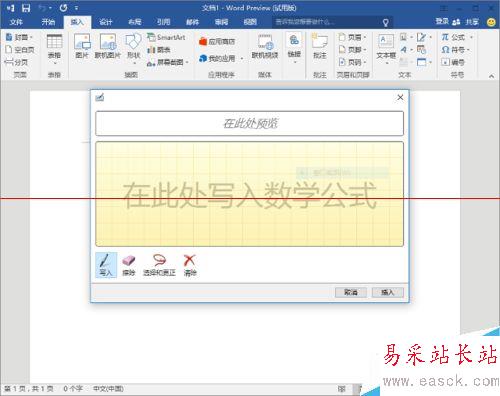The width and height of the screenshot is (500, 396).
Task: Select the 擦除 eraser tool
Action: 129,265
